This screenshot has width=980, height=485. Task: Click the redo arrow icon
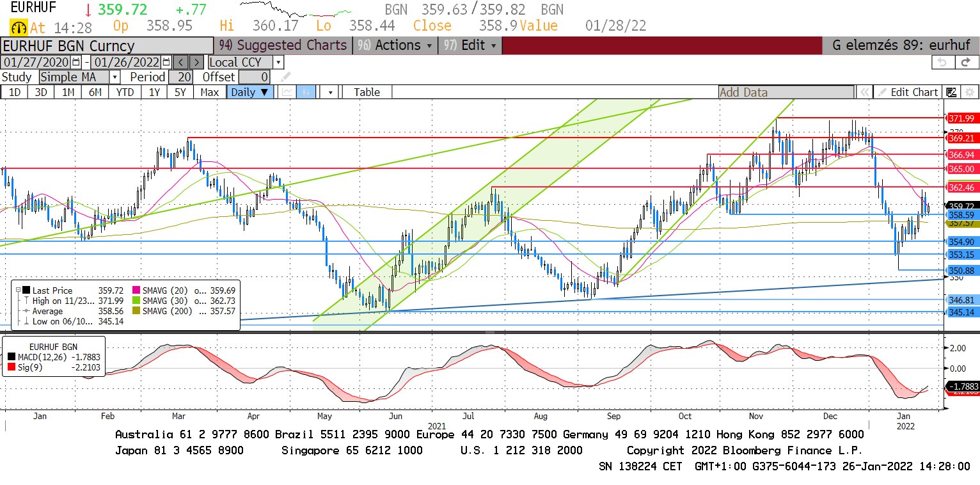(x=966, y=62)
